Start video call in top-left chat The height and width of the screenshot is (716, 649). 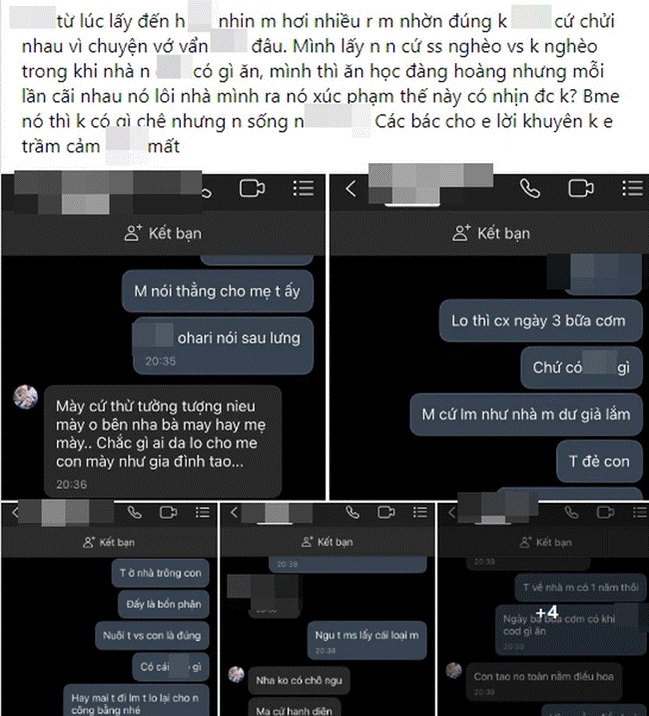point(252,188)
